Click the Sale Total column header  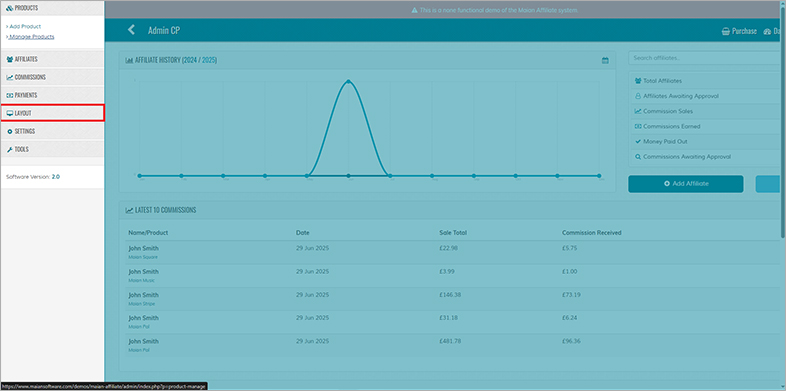point(453,233)
